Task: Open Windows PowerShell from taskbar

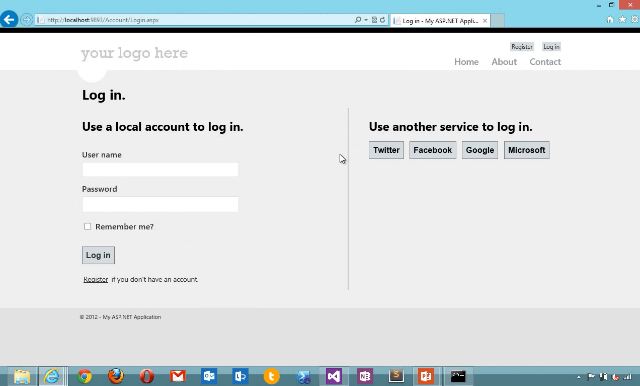Action: [x=303, y=376]
